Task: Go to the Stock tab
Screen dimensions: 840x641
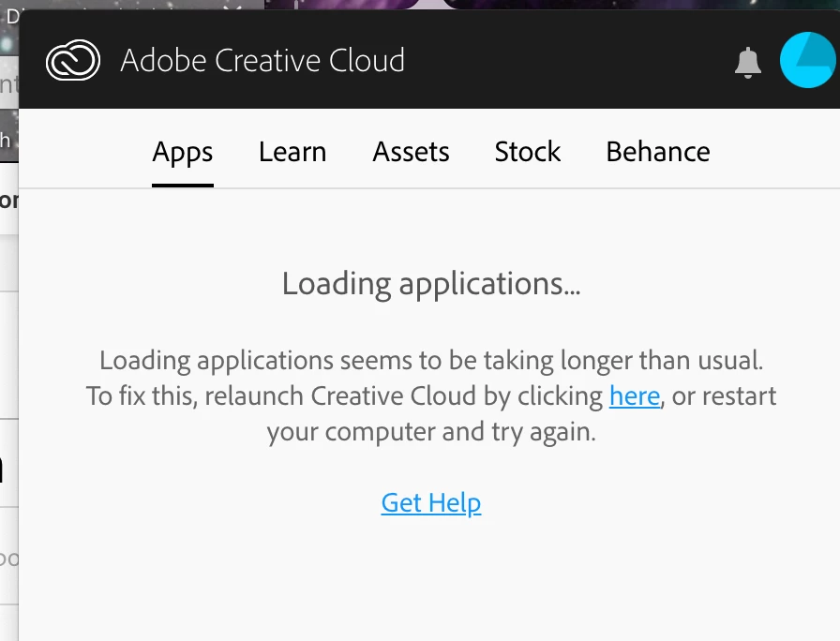Action: pos(528,152)
